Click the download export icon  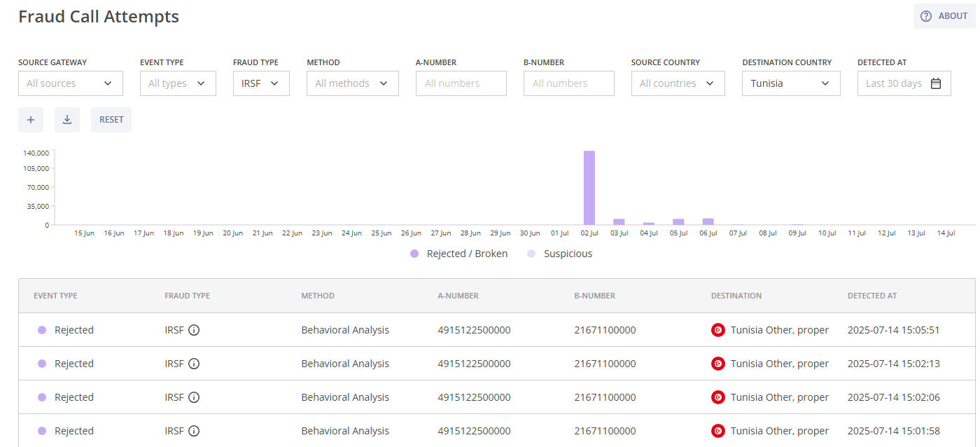67,119
